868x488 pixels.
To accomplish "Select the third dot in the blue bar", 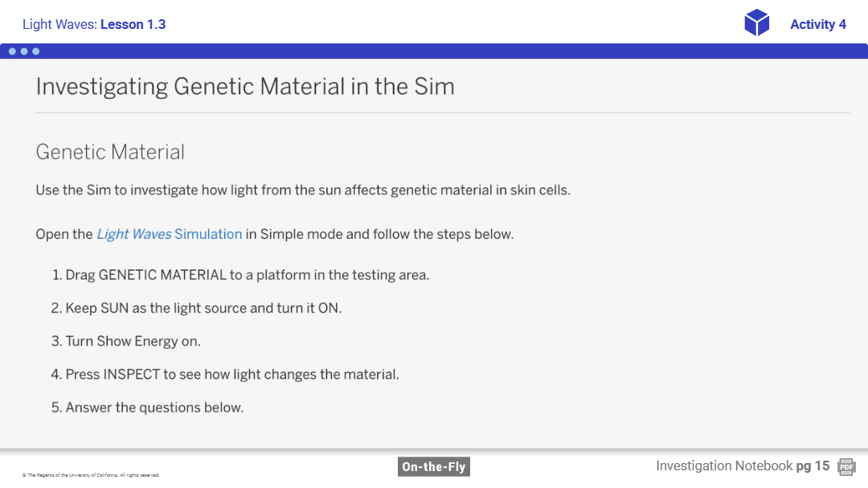I will pyautogui.click(x=36, y=51).
